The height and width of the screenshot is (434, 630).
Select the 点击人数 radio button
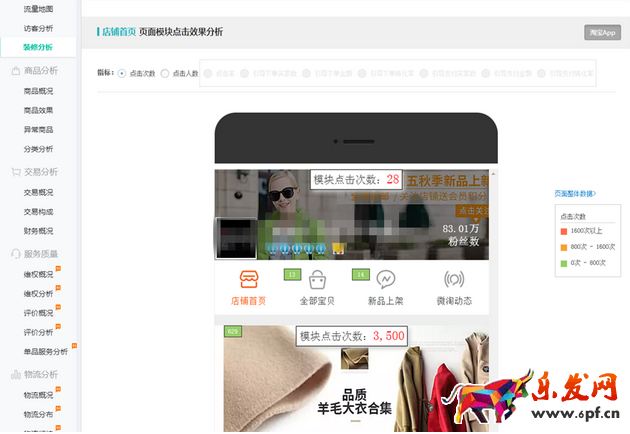[165, 74]
